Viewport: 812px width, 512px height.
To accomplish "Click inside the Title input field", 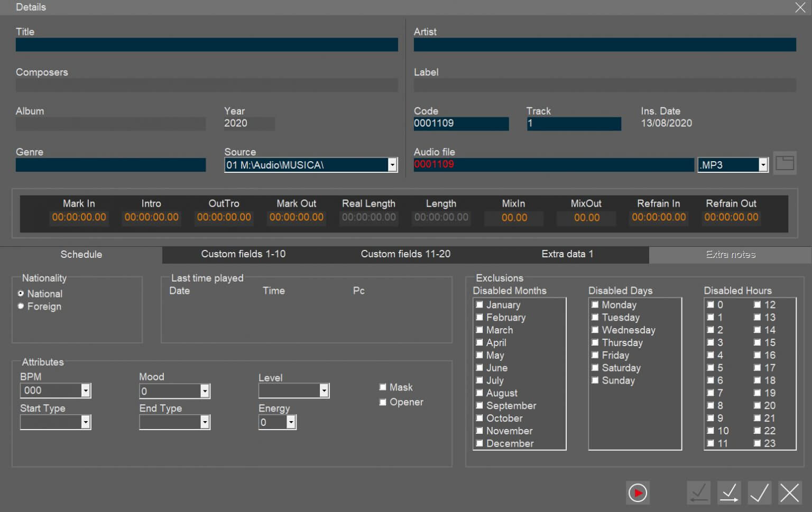I will click(x=206, y=45).
